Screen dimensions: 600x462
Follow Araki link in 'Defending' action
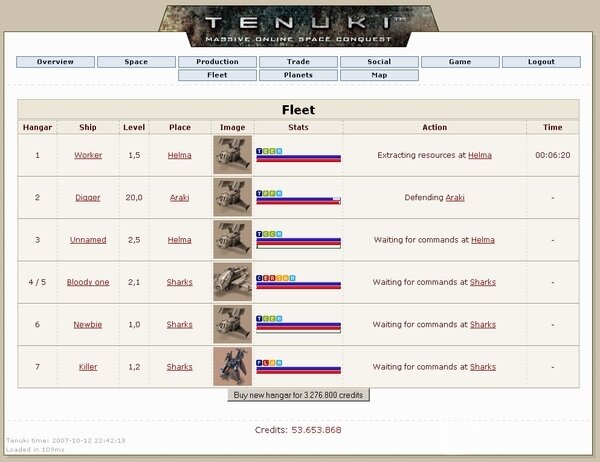(455, 198)
